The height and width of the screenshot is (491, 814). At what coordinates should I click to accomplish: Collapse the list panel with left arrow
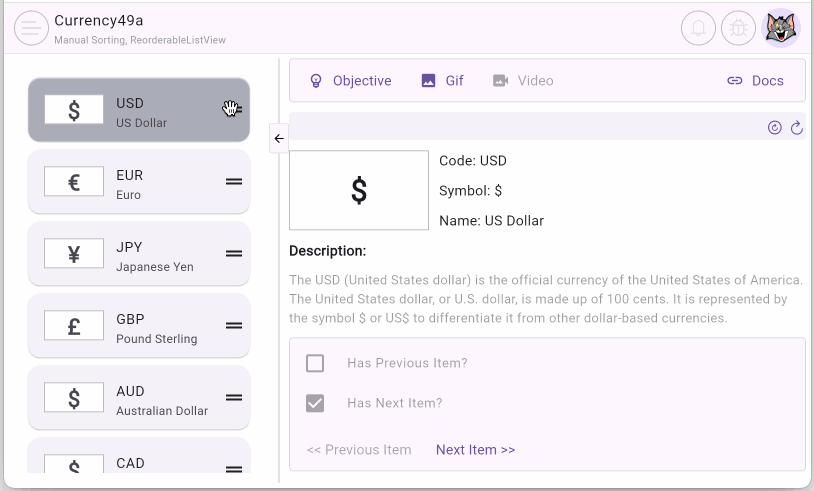(x=279, y=139)
